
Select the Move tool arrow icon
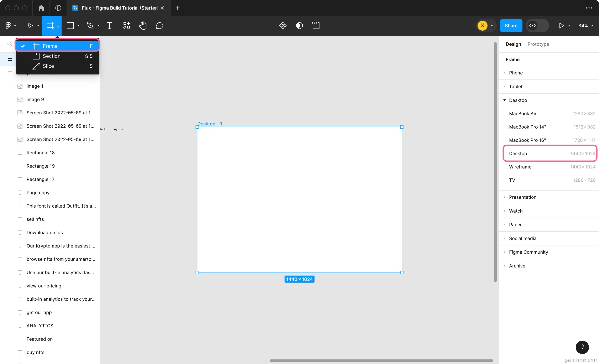click(30, 26)
